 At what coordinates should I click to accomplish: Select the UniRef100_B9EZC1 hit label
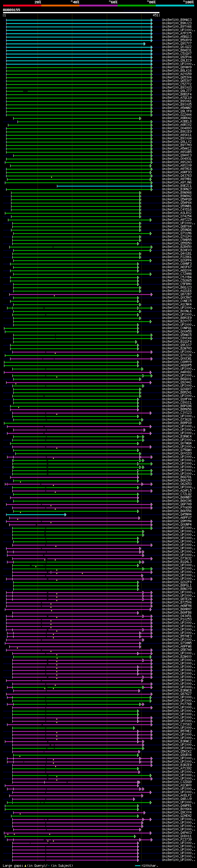(x=177, y=186)
